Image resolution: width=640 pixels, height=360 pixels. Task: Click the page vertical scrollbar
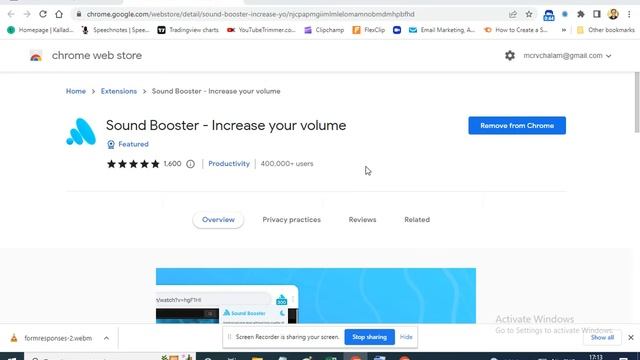pyautogui.click(x=637, y=102)
